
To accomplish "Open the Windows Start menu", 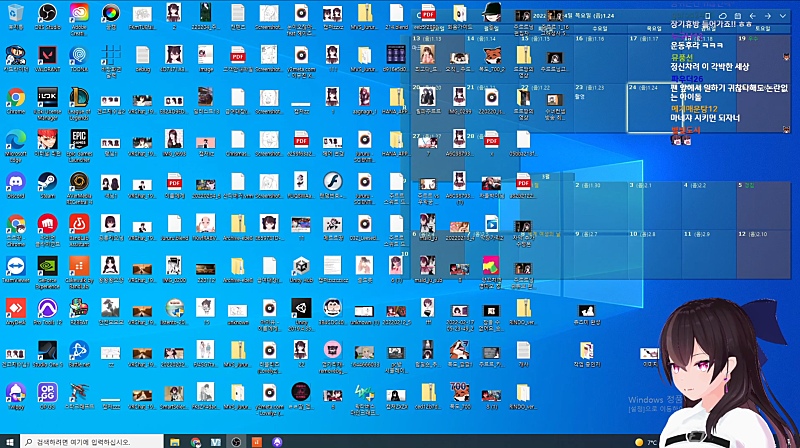I will click(x=10, y=442).
